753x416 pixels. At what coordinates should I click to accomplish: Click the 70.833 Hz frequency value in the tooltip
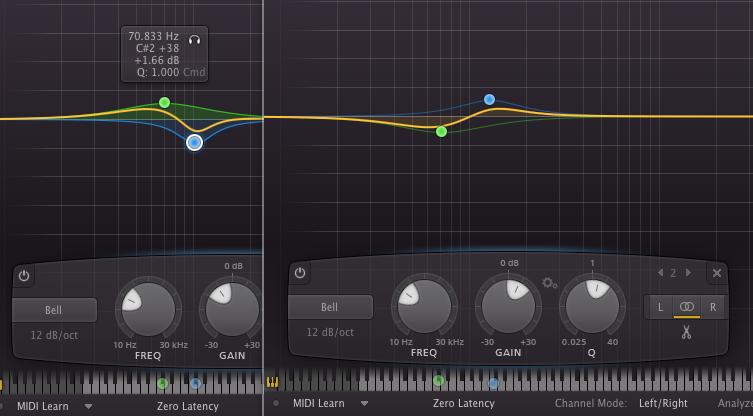pyautogui.click(x=153, y=36)
